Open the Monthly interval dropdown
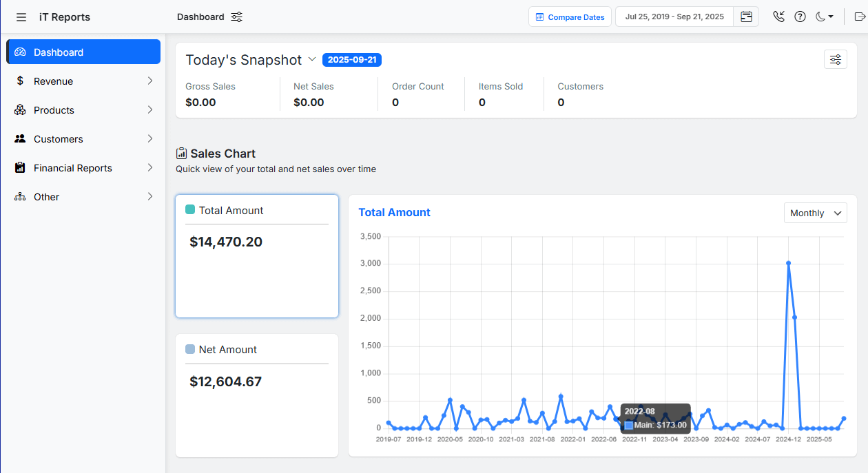The width and height of the screenshot is (868, 473). (815, 213)
